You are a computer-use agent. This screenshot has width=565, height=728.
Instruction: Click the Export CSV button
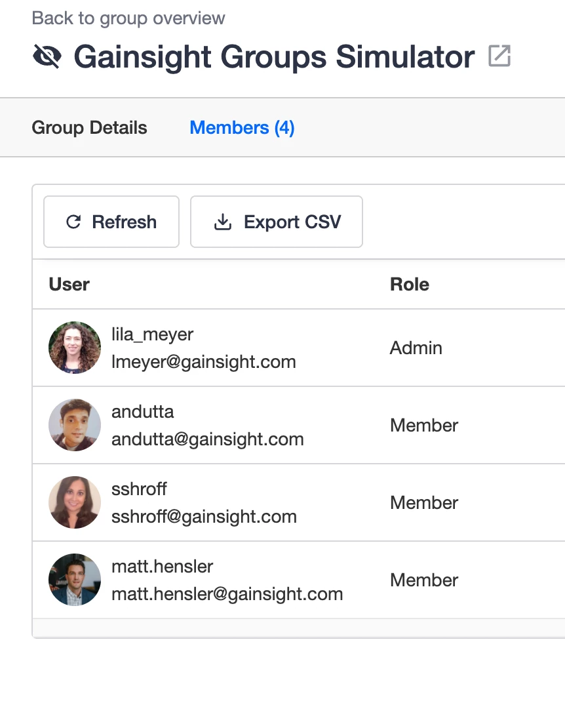point(277,222)
